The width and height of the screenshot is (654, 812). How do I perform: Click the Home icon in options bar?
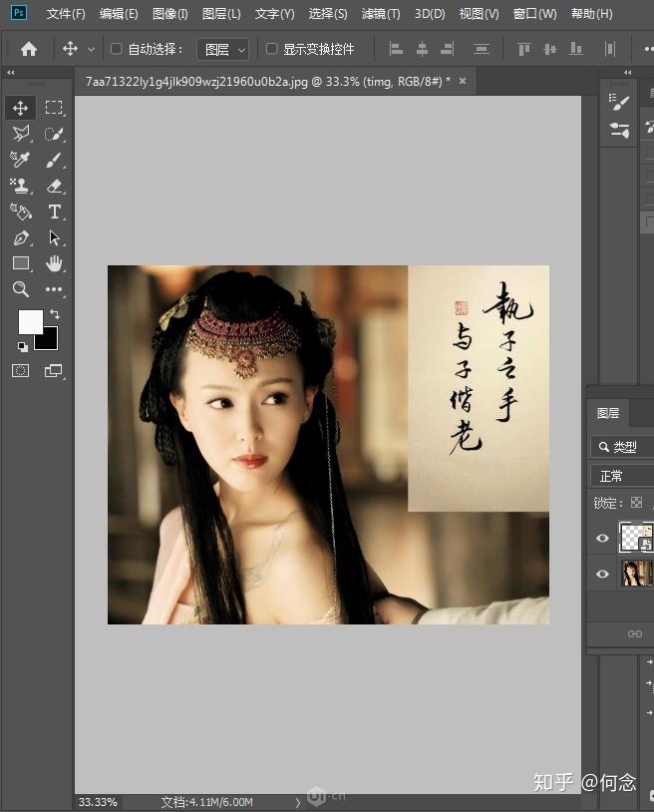29,49
